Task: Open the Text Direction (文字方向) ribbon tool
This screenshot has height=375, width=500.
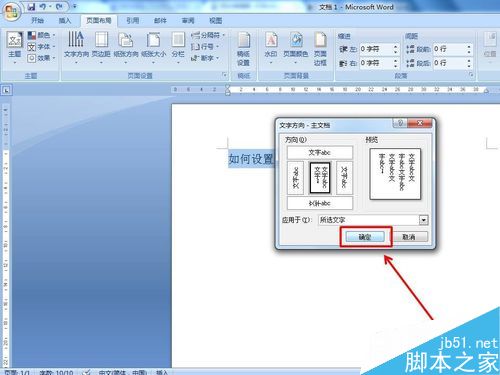Action: [76, 47]
